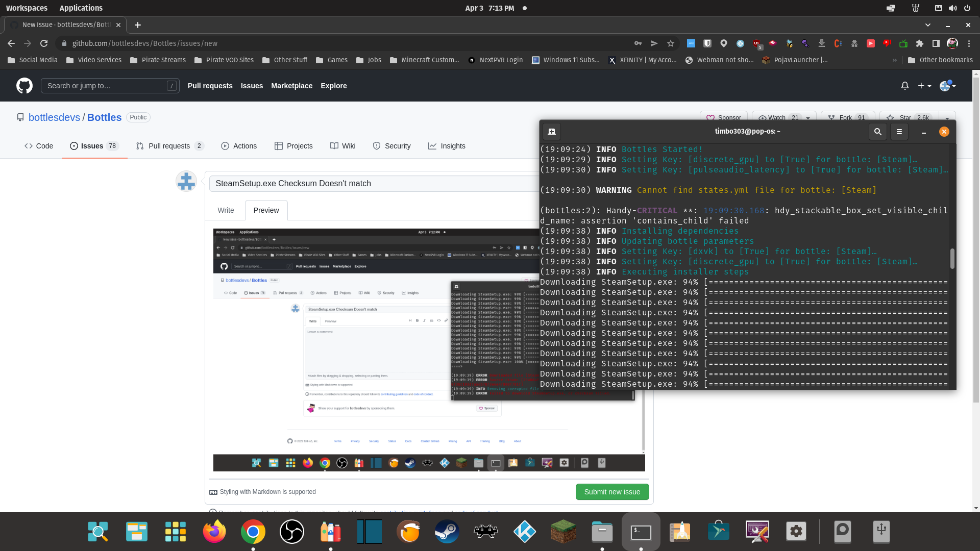The width and height of the screenshot is (980, 551).
Task: Open the Watch count dropdown
Action: (x=807, y=117)
